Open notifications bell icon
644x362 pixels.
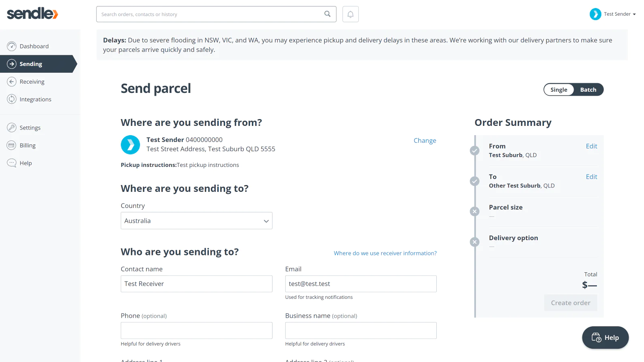click(x=351, y=14)
